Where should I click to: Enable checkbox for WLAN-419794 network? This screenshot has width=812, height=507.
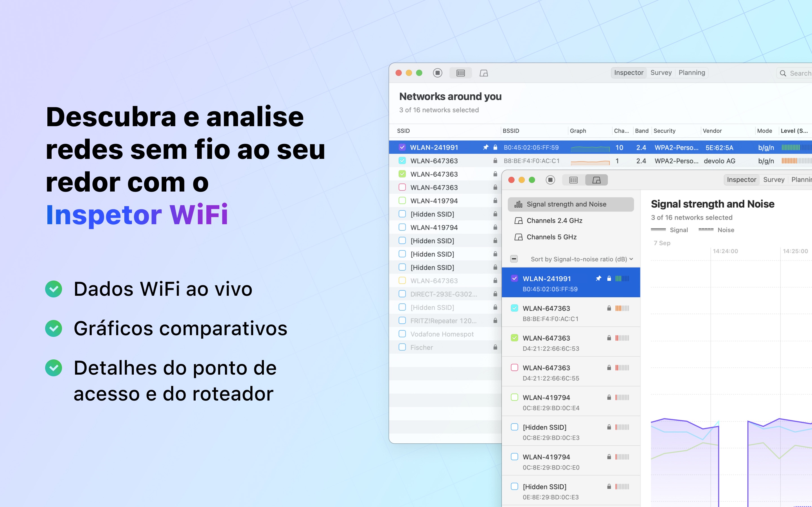pos(401,200)
